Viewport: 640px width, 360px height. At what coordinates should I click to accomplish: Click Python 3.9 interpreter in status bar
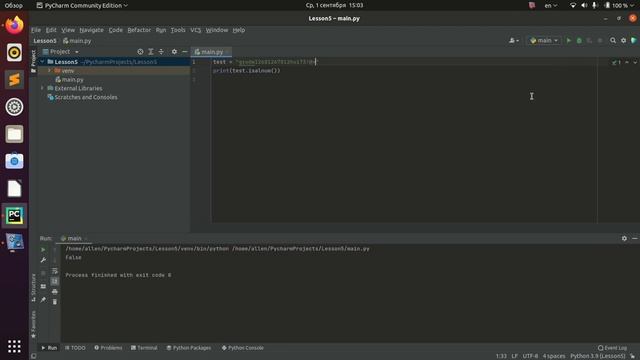(x=598, y=356)
